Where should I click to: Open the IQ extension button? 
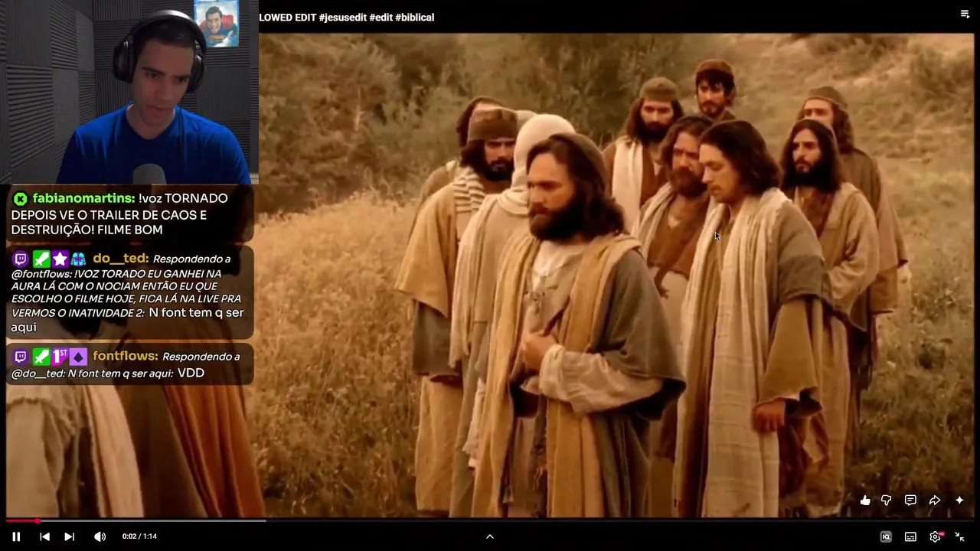click(x=886, y=536)
